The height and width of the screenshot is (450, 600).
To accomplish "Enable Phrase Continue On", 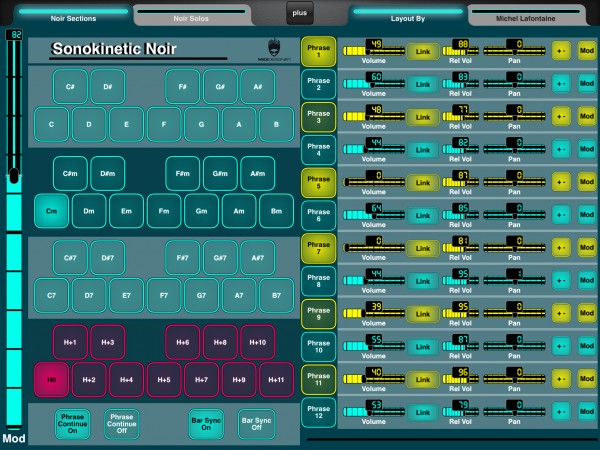I will (72, 424).
